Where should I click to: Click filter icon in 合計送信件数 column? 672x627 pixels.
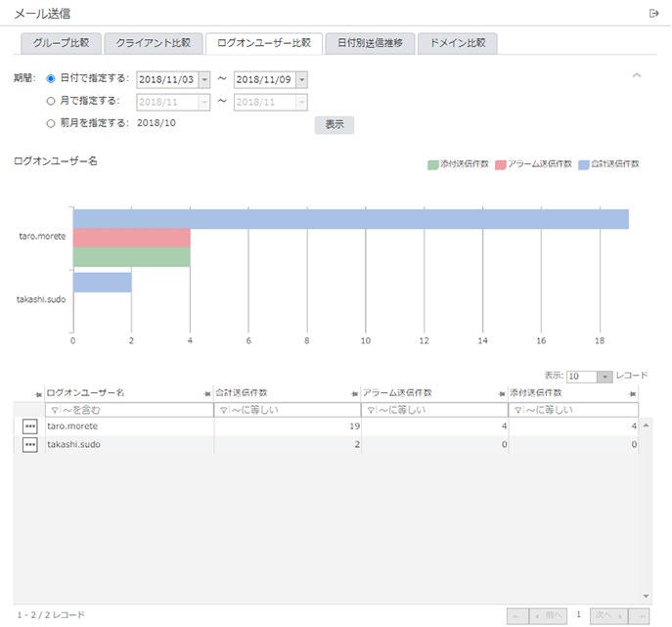click(222, 410)
